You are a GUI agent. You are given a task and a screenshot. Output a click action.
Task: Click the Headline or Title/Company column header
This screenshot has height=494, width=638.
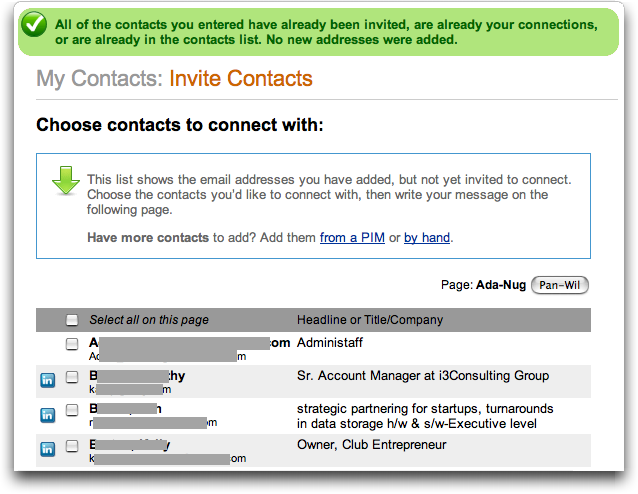click(370, 320)
